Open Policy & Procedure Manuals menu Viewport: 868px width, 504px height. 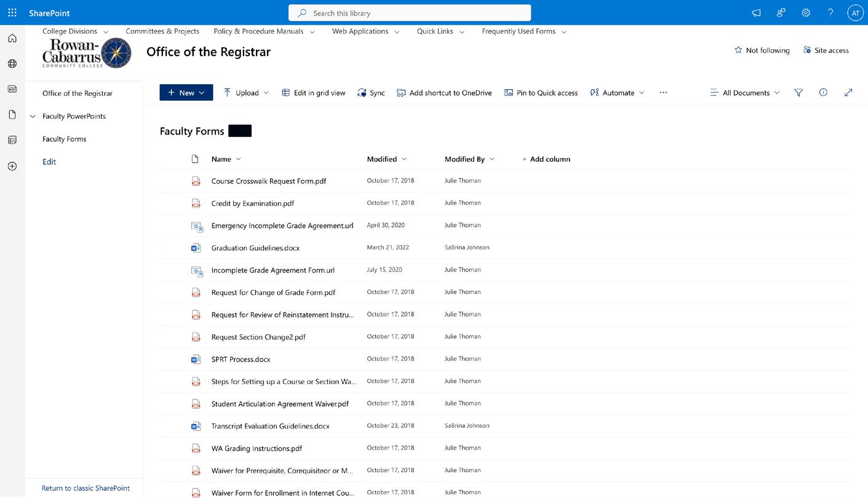265,31
